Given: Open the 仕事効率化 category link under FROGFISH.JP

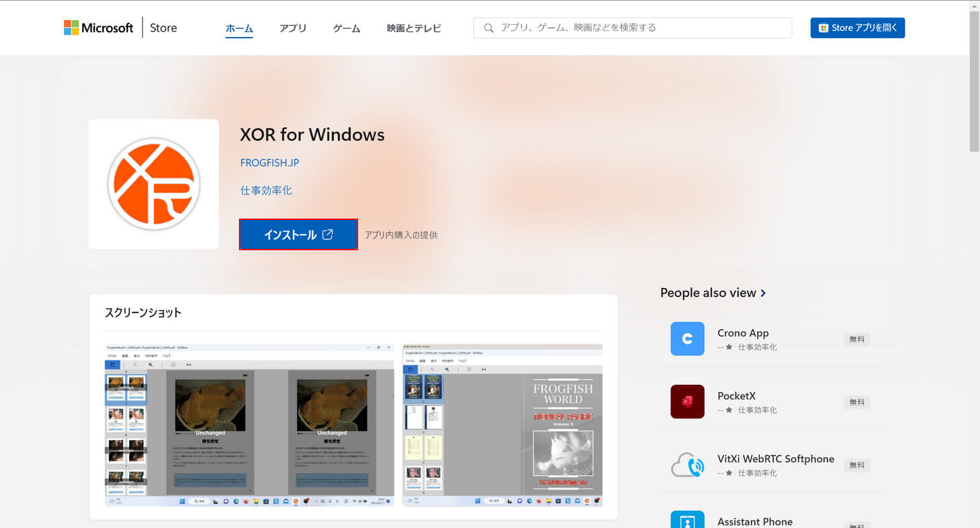Looking at the screenshot, I should pos(266,190).
